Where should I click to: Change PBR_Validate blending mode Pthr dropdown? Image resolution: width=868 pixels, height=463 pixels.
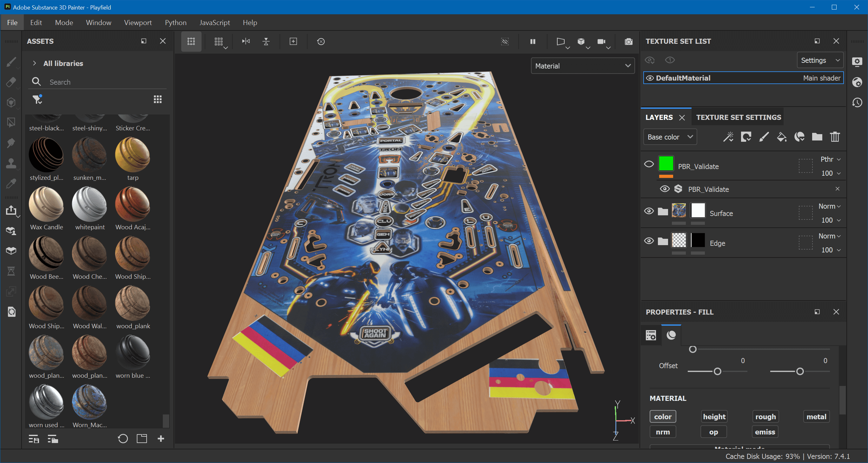[830, 159]
